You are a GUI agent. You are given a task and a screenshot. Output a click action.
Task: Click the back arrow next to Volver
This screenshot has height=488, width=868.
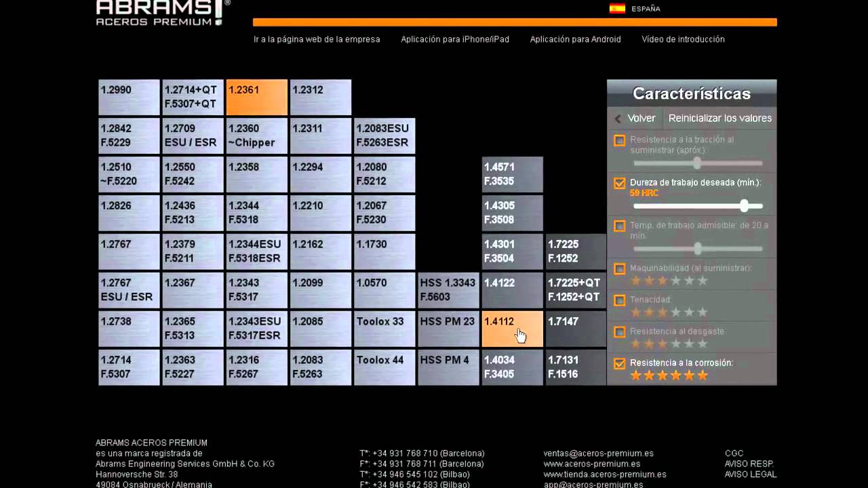coord(618,119)
